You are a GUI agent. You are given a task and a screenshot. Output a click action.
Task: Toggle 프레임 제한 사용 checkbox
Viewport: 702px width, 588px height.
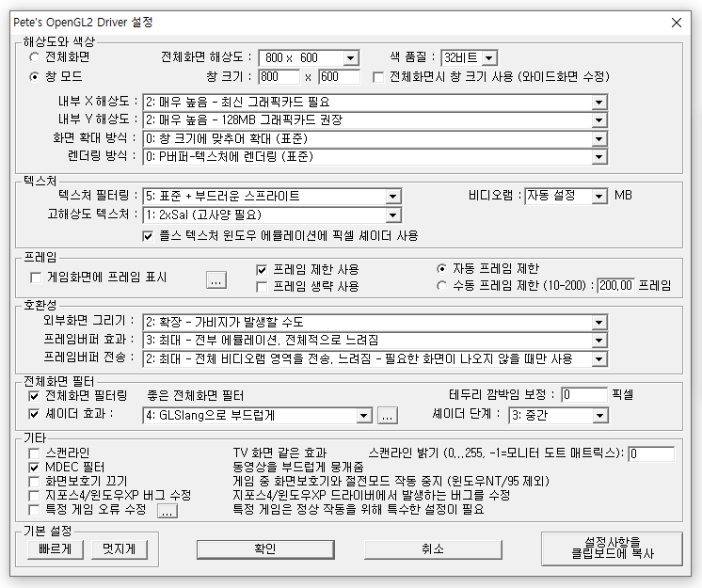(262, 270)
